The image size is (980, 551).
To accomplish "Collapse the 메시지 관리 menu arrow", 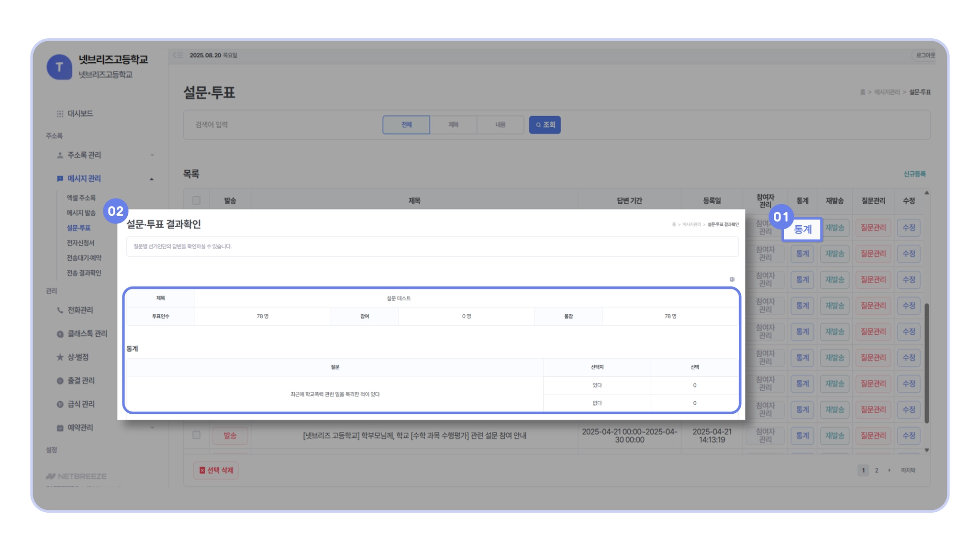I will point(152,179).
